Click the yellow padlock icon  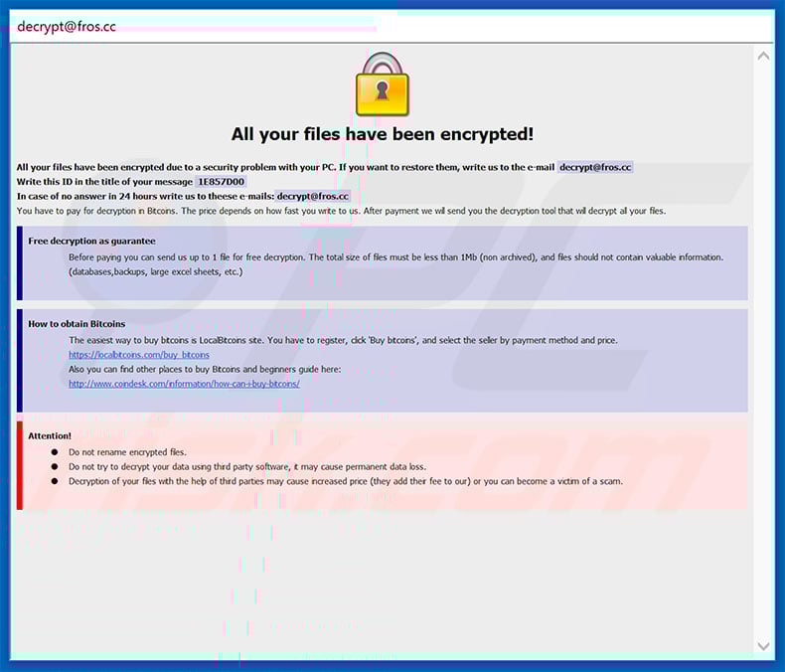tap(383, 84)
